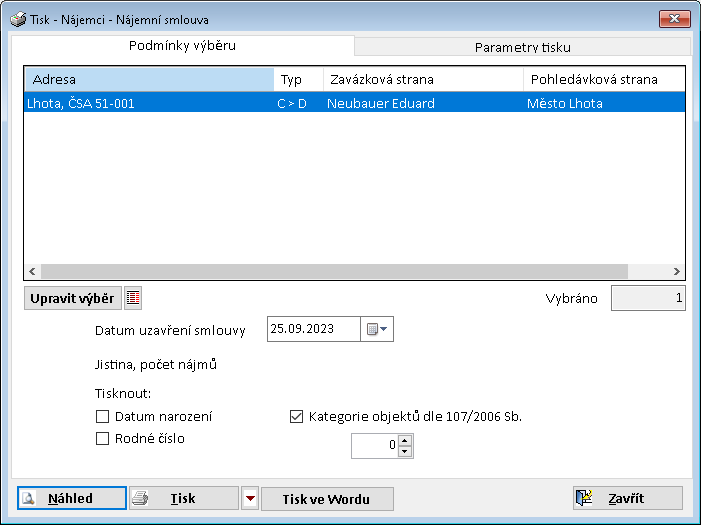Decrease the number spinner value
Image resolution: width=701 pixels, height=525 pixels.
coord(405,452)
